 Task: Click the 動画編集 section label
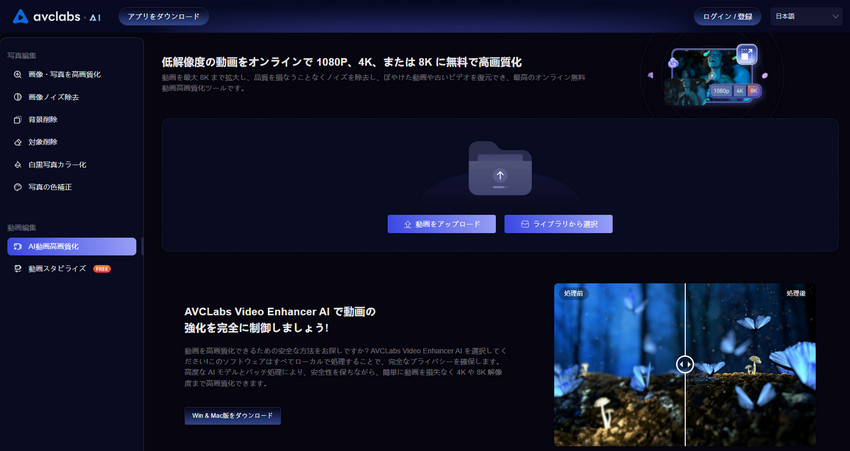pos(22,228)
